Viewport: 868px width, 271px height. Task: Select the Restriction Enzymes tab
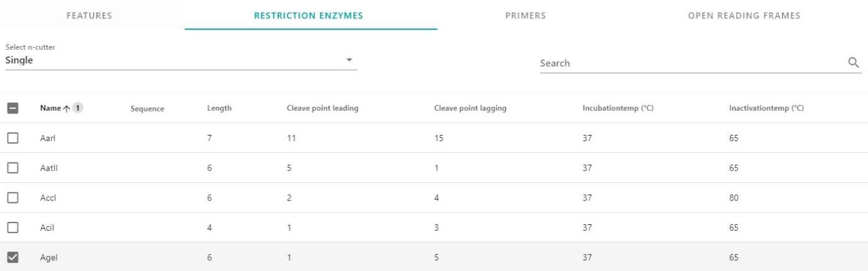click(x=308, y=16)
